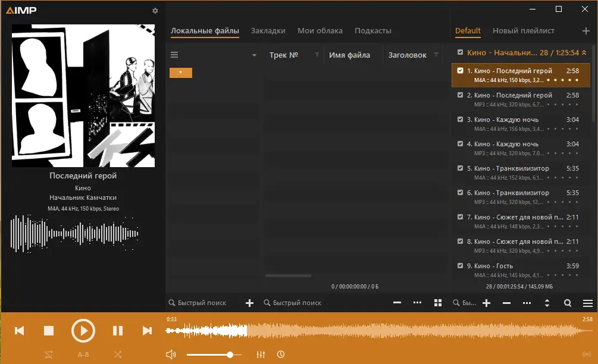Click the audio visualization display
The width and height of the screenshot is (598, 364).
coord(74,234)
